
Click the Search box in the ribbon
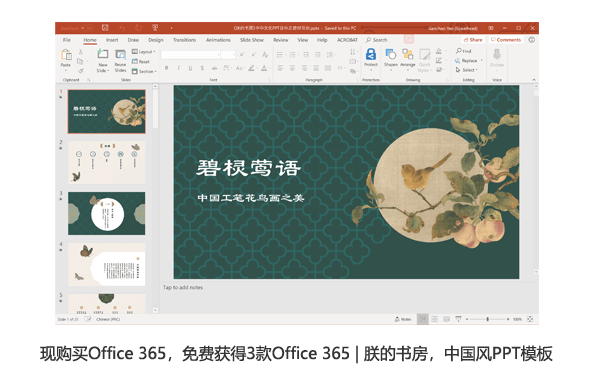pyautogui.click(x=377, y=40)
